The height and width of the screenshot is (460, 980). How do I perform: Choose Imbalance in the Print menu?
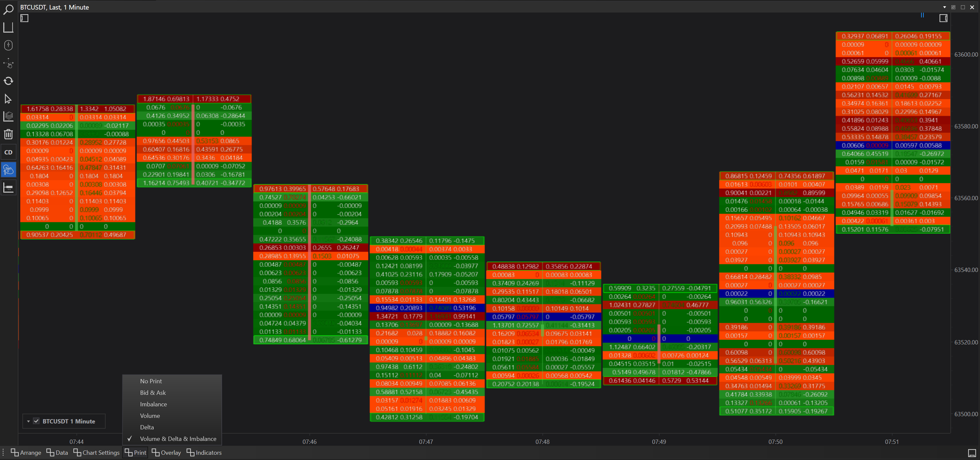click(x=153, y=404)
